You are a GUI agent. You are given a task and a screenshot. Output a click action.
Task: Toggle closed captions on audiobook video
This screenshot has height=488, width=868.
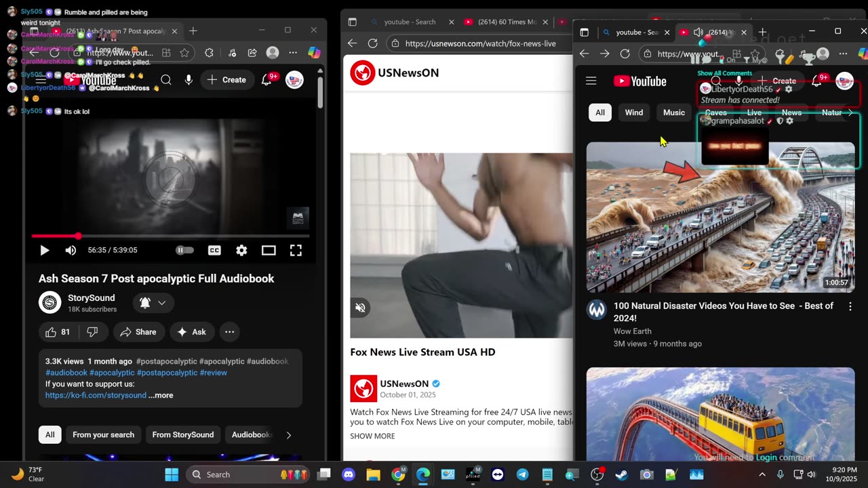click(214, 250)
